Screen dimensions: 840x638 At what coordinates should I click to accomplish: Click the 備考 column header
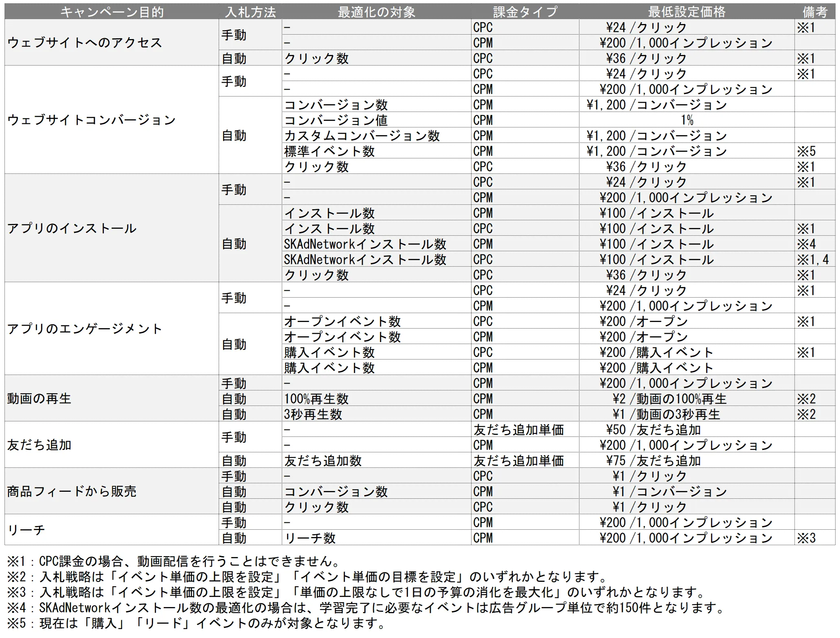click(814, 12)
